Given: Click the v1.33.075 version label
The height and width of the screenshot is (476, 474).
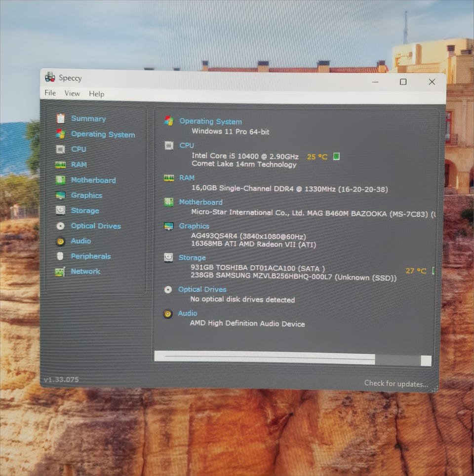Looking at the screenshot, I should (61, 379).
